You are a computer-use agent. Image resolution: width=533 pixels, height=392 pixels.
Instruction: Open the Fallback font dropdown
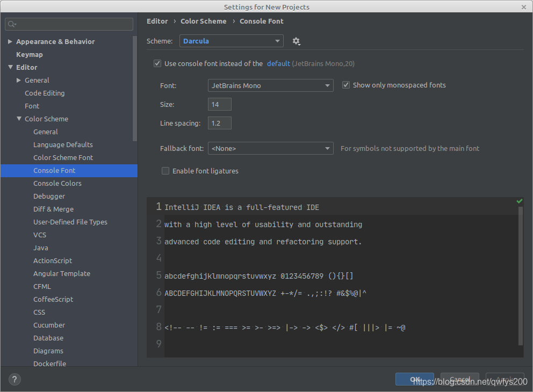click(270, 148)
